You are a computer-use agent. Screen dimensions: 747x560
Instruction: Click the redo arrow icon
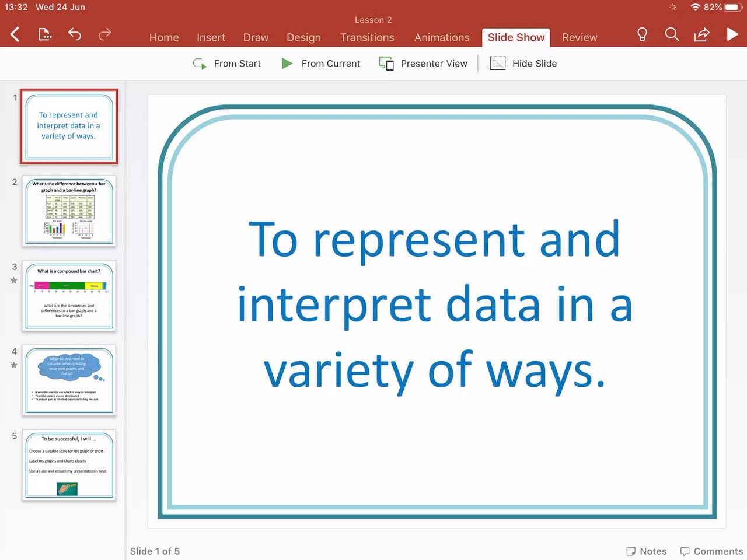[104, 34]
